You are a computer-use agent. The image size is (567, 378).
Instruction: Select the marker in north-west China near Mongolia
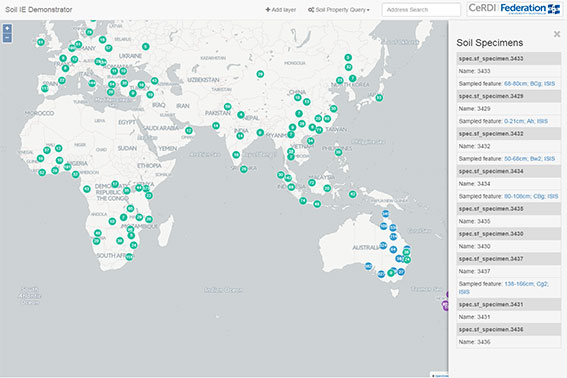[260, 74]
